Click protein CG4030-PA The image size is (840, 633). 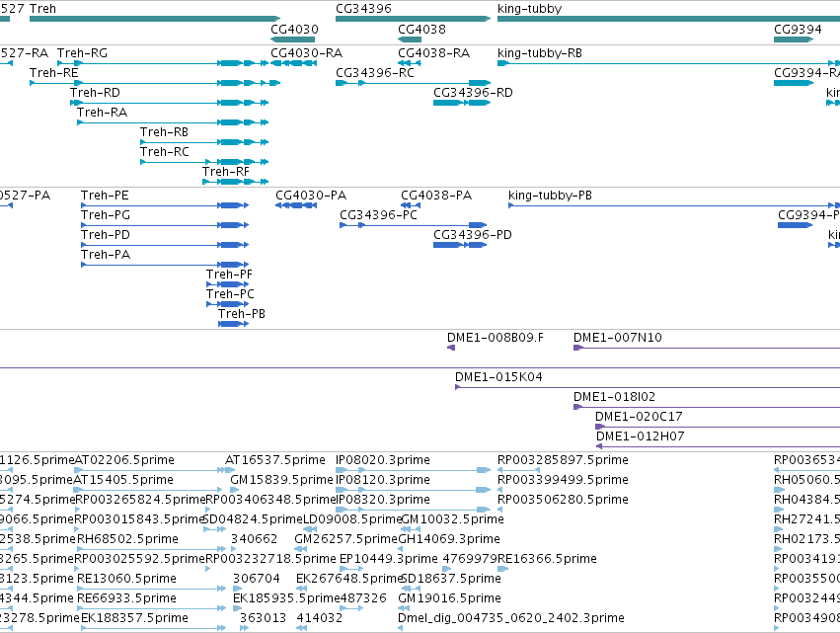[x=296, y=205]
